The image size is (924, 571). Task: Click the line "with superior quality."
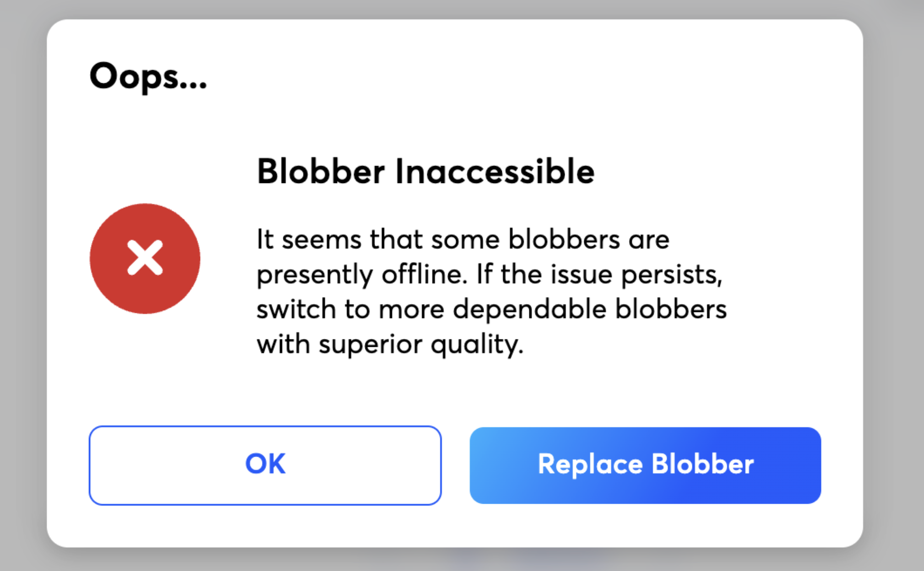[390, 344]
